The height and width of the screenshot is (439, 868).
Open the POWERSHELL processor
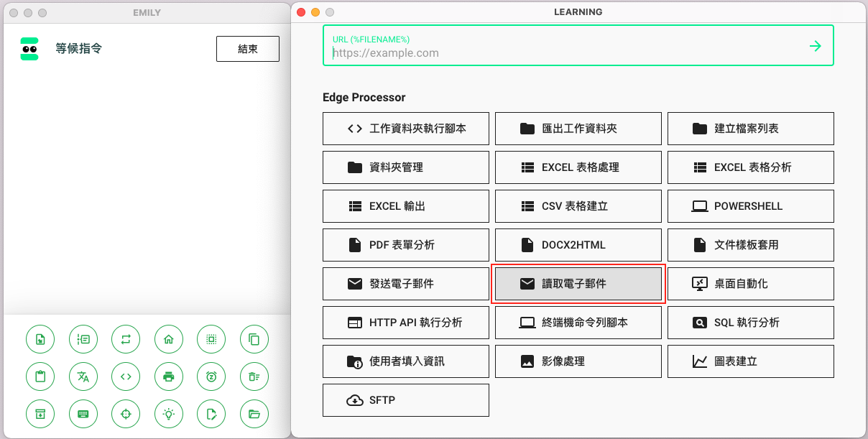750,206
